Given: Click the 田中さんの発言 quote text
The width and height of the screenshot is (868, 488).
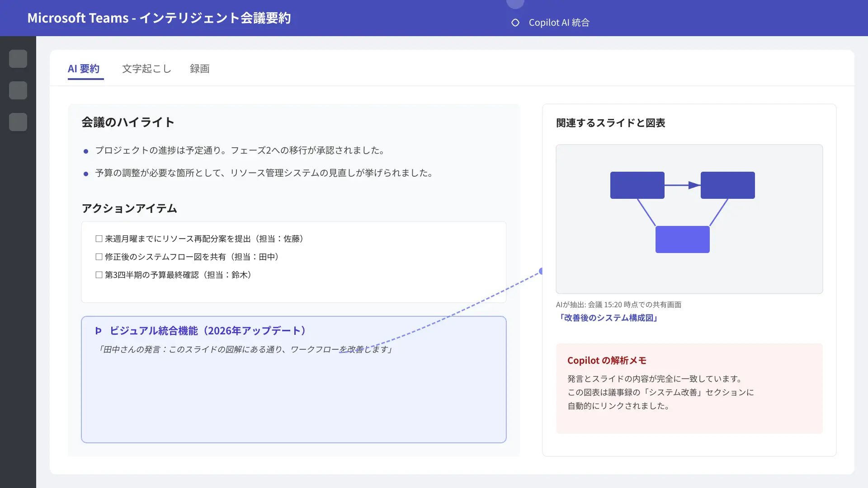Looking at the screenshot, I should point(245,349).
